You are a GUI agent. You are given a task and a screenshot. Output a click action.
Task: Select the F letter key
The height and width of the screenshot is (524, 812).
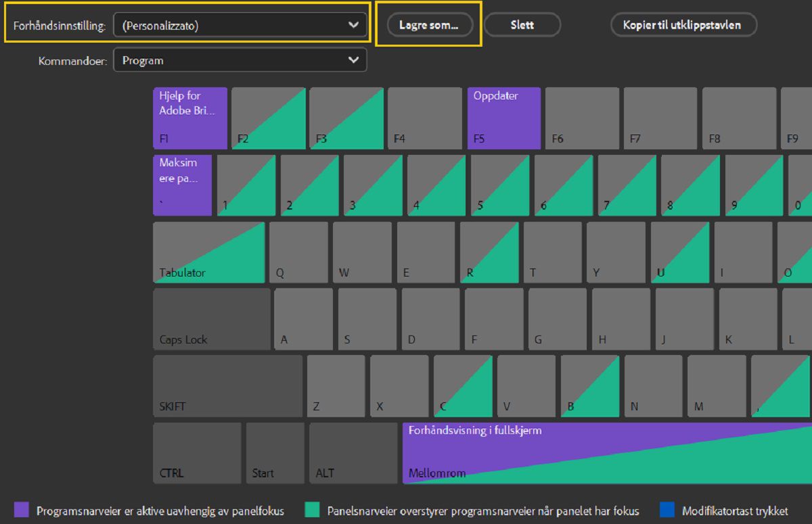pyautogui.click(x=495, y=319)
